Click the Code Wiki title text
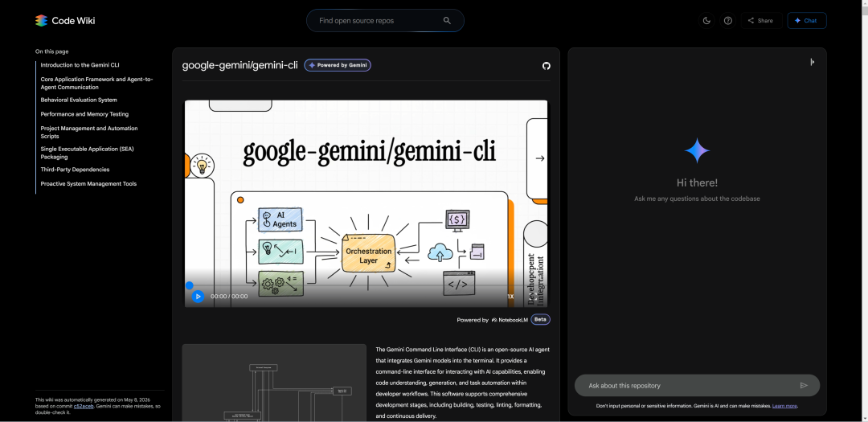 [x=73, y=20]
